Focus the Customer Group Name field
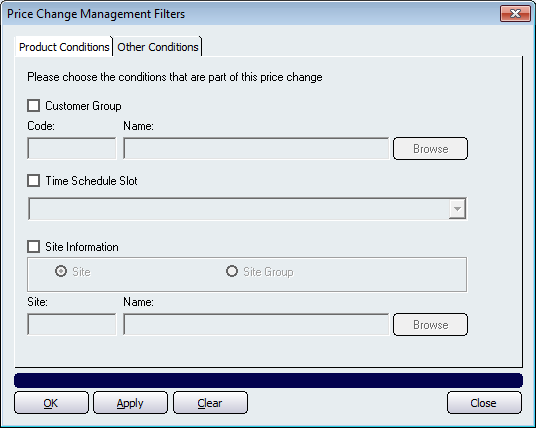536x428 pixels. [x=256, y=149]
